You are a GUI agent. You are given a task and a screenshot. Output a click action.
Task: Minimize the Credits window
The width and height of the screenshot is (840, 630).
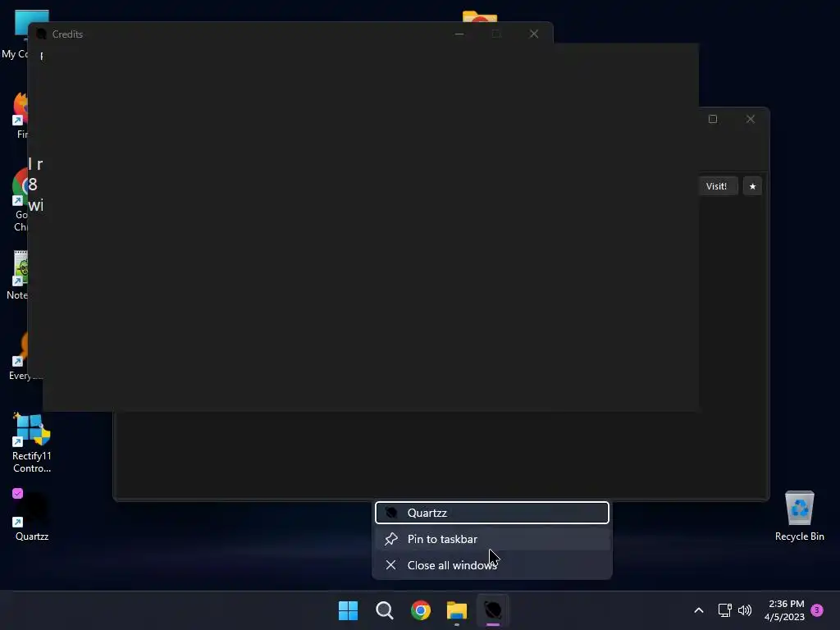coord(459,34)
